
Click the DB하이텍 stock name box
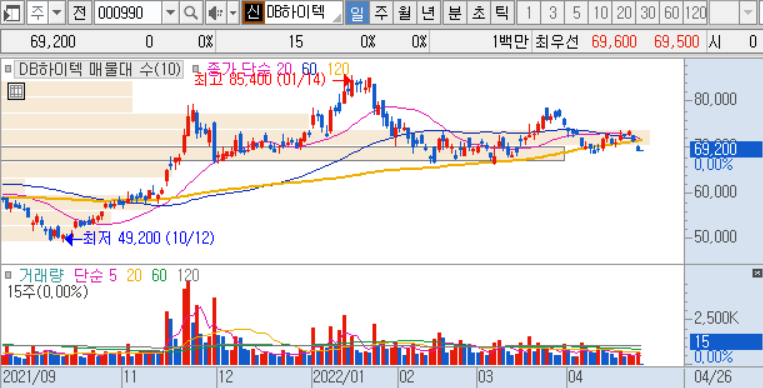pos(303,13)
